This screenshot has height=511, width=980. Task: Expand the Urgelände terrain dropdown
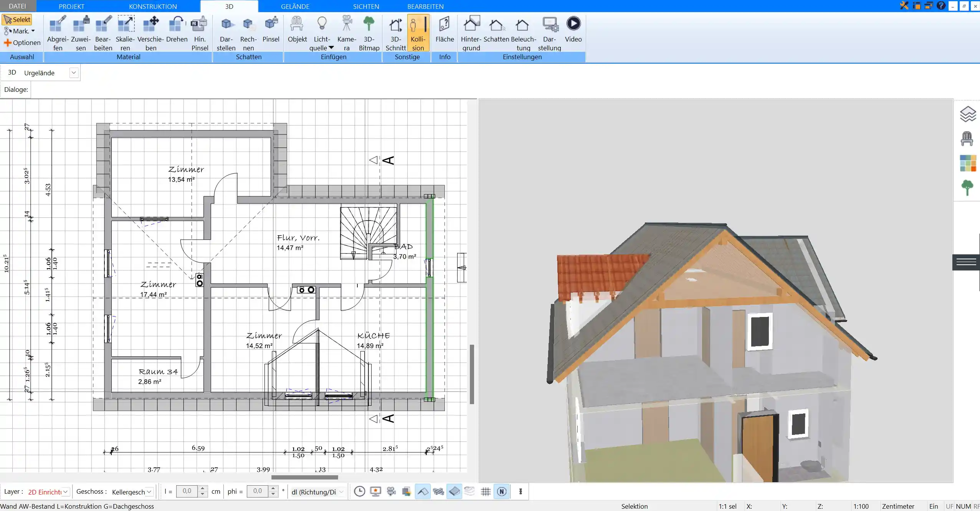pyautogui.click(x=73, y=73)
